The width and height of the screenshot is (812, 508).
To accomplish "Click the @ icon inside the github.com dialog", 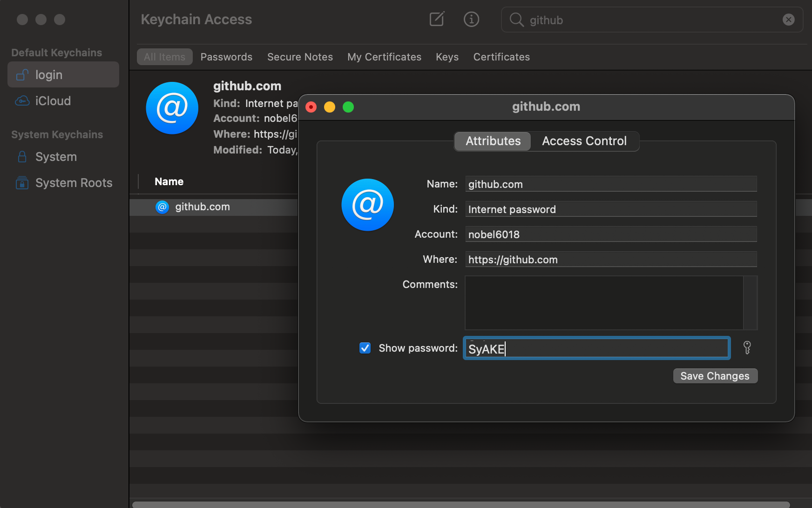I will (368, 205).
